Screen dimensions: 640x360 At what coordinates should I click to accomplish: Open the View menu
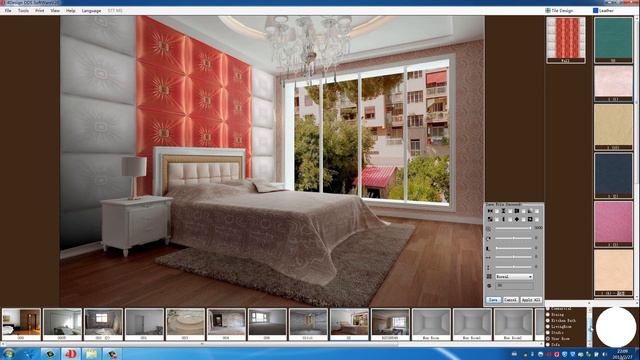55,11
